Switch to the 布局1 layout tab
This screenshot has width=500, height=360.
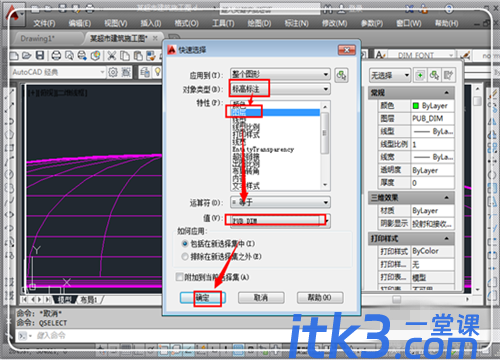(89, 300)
